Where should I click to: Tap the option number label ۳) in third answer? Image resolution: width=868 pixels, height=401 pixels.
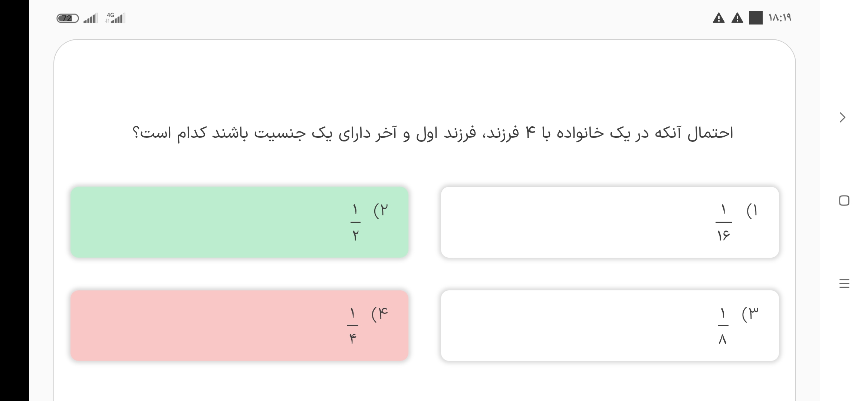point(750,314)
